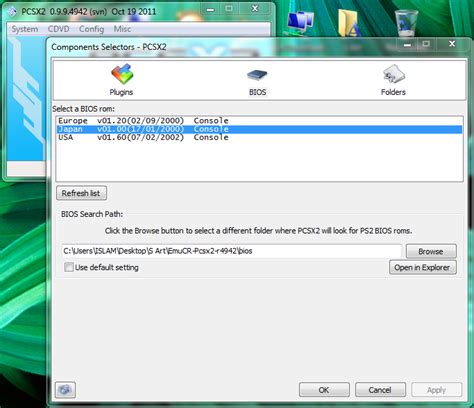
Task: Select Europe v01.20 BIOS rom
Action: (x=259, y=121)
